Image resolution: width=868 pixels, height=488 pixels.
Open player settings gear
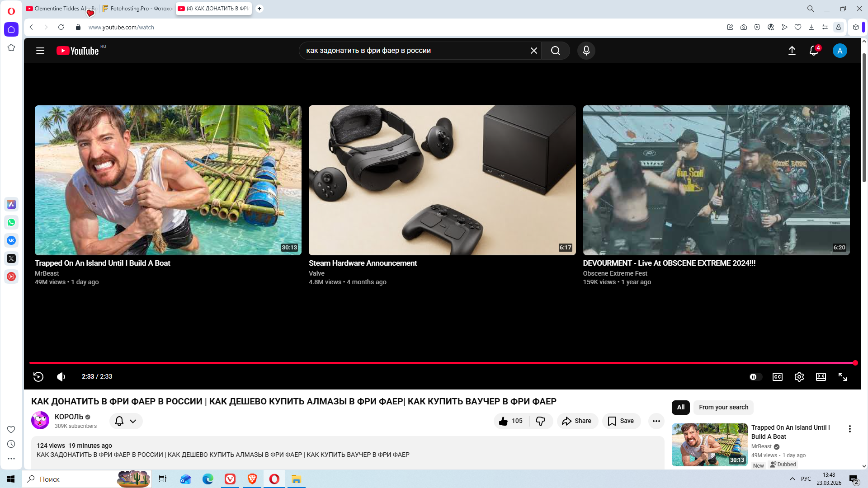click(799, 377)
